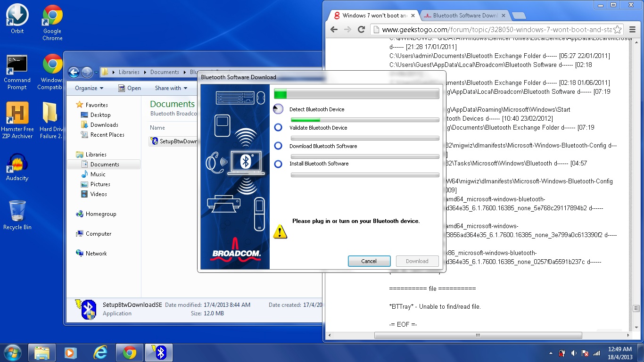Click the Broadcom logo in the dialog
Screen dimensions: 644x362
pos(236,250)
